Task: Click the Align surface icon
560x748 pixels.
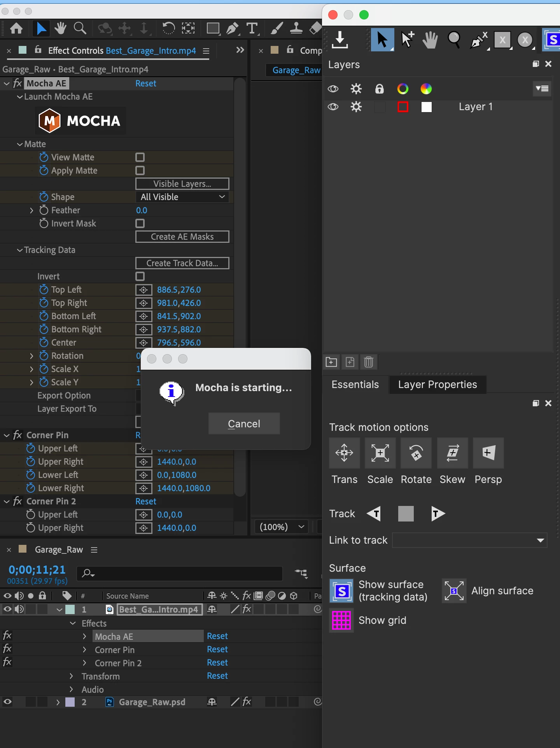Action: point(454,591)
